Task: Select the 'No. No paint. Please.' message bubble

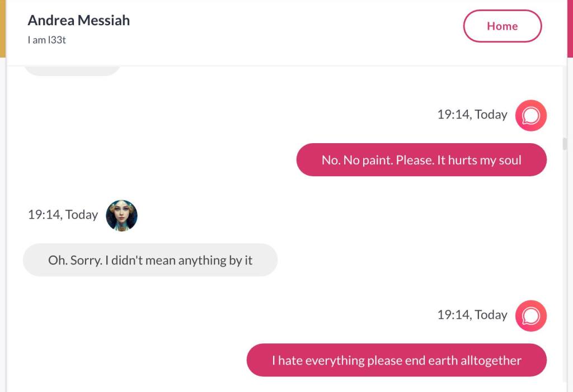Action: click(421, 160)
